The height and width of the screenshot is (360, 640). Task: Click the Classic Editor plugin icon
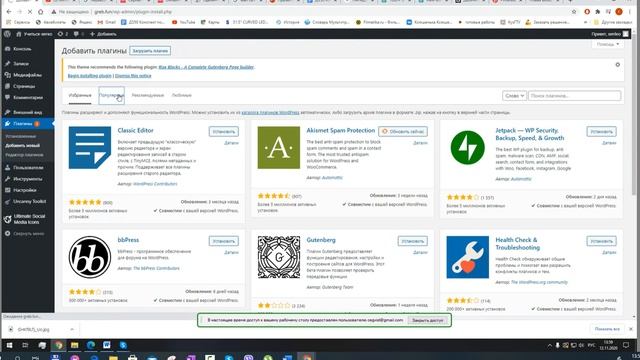click(90, 148)
